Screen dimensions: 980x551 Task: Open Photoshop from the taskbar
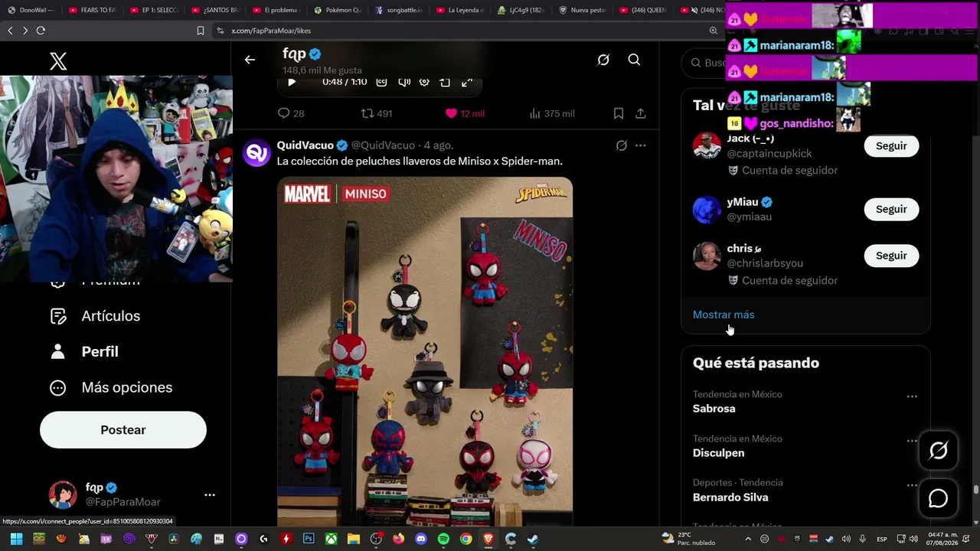pyautogui.click(x=309, y=539)
